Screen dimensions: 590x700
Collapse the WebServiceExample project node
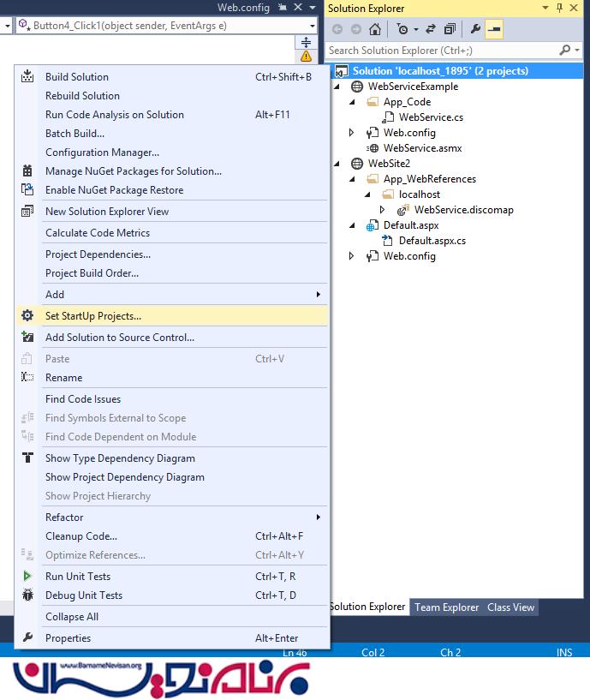(337, 87)
